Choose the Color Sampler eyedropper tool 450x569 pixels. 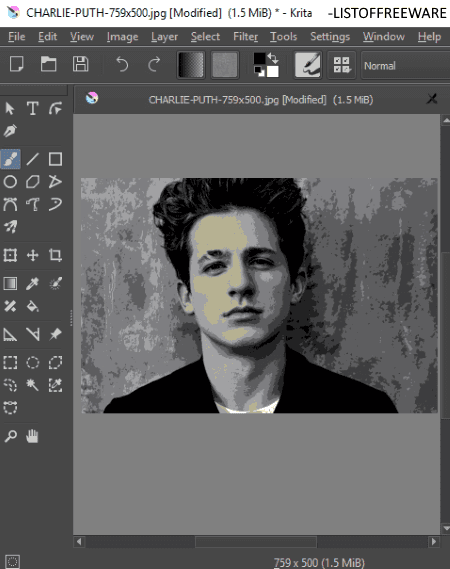[33, 283]
